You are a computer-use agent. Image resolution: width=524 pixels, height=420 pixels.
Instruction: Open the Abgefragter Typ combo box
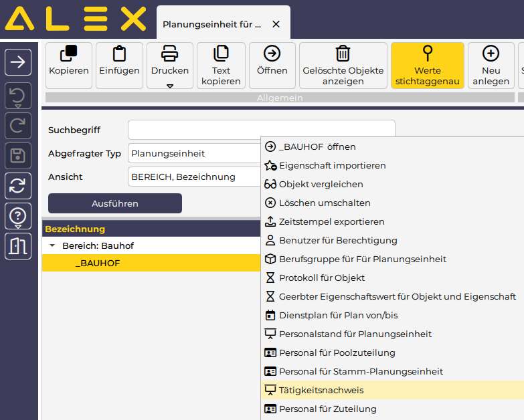point(194,153)
